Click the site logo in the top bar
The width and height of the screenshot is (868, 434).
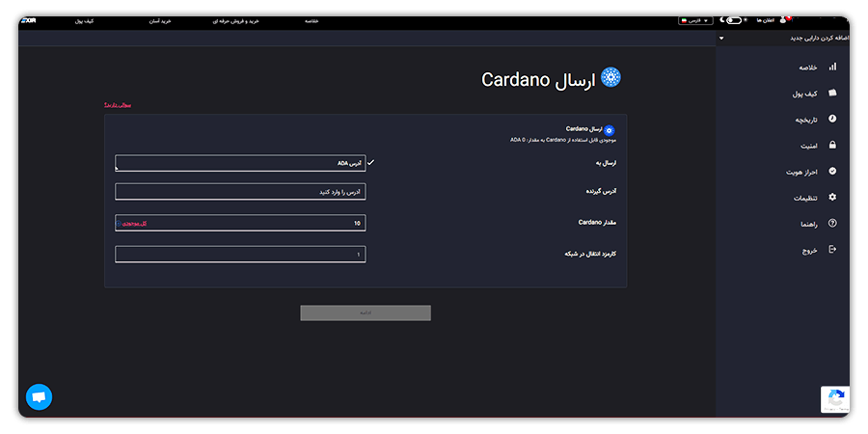pos(28,20)
